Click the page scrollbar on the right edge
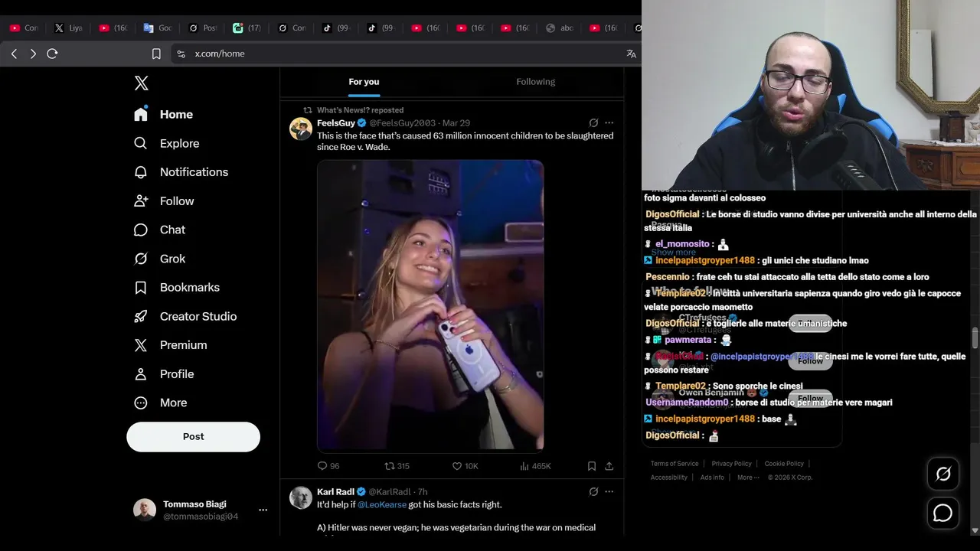This screenshot has height=551, width=980. point(975,337)
